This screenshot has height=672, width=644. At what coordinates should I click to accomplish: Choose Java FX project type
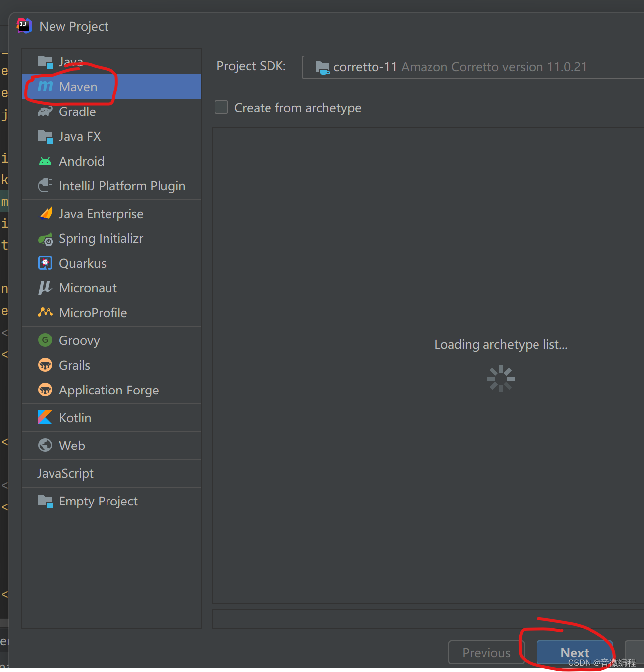pos(111,136)
